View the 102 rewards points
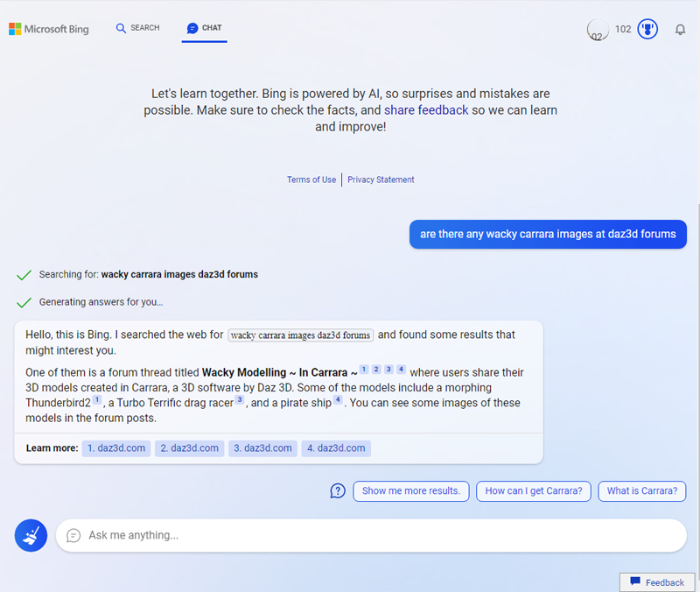The width and height of the screenshot is (700, 592). (x=623, y=29)
